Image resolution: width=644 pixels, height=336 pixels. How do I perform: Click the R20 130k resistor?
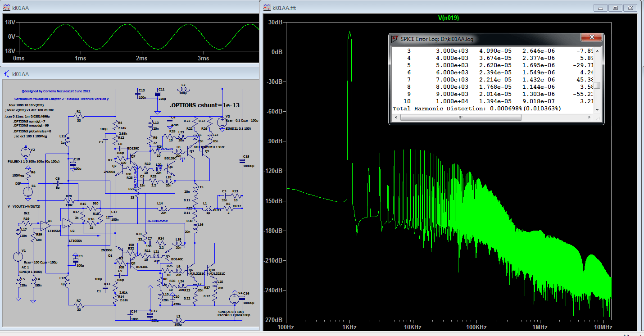[x=69, y=200]
